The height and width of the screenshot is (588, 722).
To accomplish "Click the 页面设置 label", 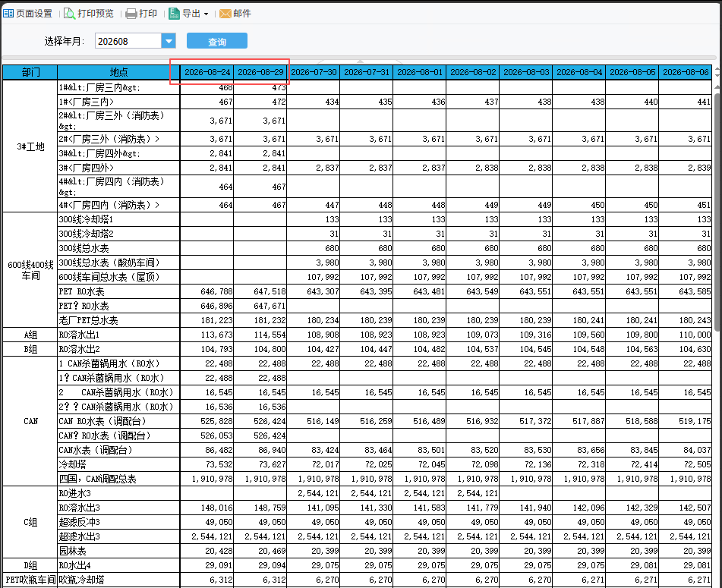I will [x=34, y=14].
